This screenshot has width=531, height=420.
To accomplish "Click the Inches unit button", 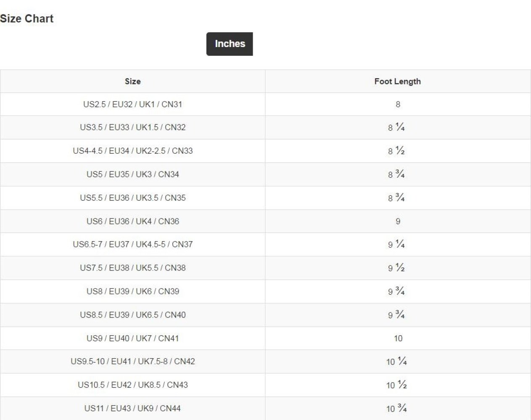I will (x=230, y=44).
